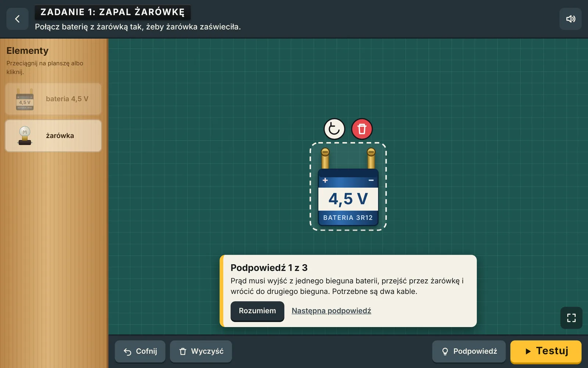
Task: Clear the board with Wyczyść
Action: (201, 351)
